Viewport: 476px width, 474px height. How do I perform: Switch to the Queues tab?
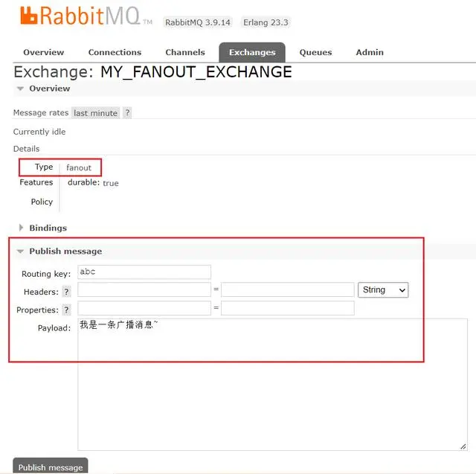click(x=315, y=52)
